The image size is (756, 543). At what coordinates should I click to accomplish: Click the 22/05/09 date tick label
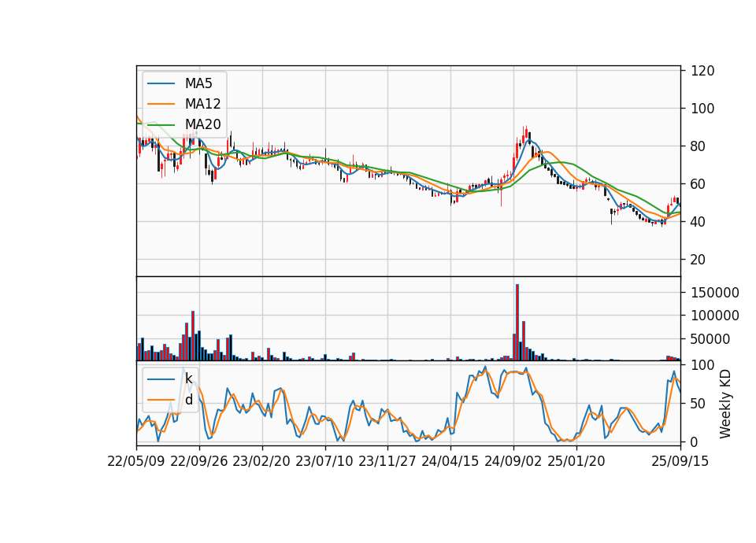(136, 461)
